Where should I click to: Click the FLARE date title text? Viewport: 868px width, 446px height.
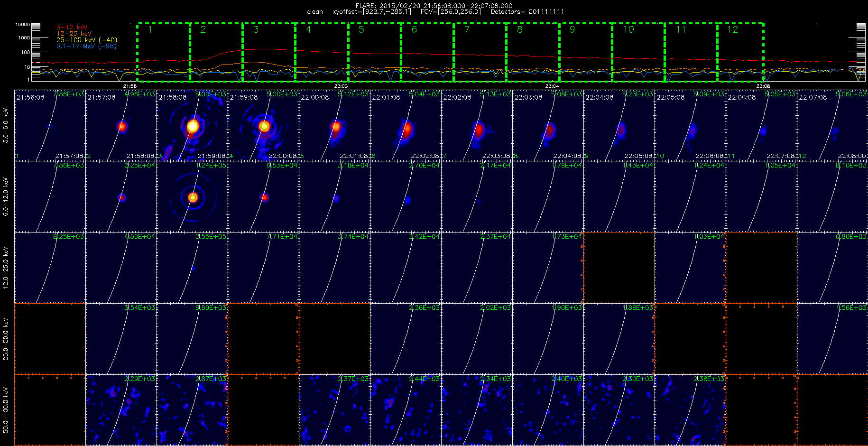tap(434, 6)
